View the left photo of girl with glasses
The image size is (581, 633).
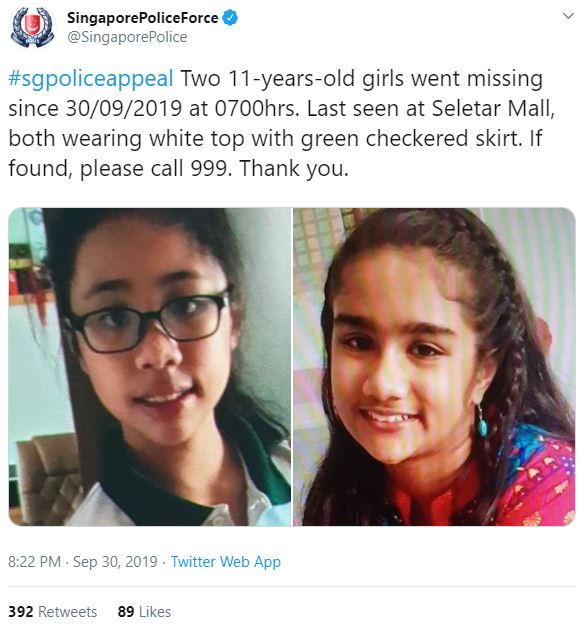(x=149, y=367)
